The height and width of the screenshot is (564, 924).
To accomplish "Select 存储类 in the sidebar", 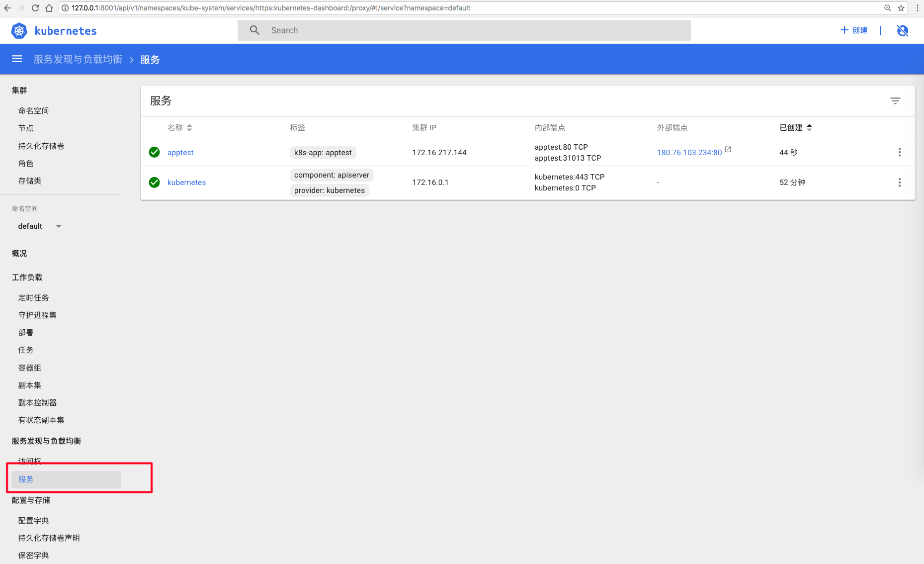I will click(30, 181).
